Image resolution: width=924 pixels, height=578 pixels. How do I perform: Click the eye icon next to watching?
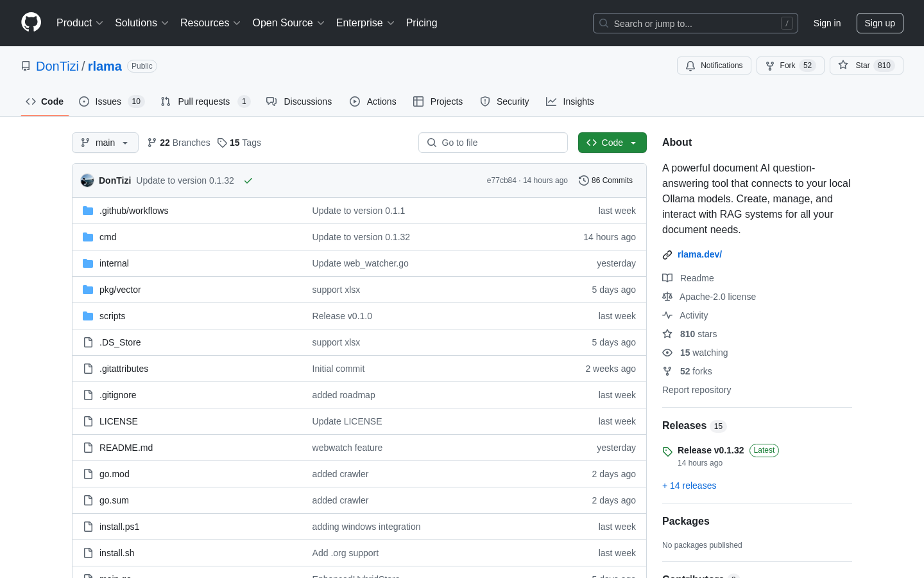coord(667,353)
